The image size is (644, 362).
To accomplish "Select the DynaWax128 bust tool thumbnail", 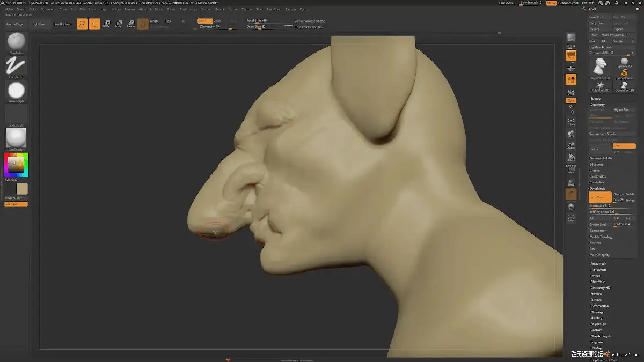I will [600, 67].
